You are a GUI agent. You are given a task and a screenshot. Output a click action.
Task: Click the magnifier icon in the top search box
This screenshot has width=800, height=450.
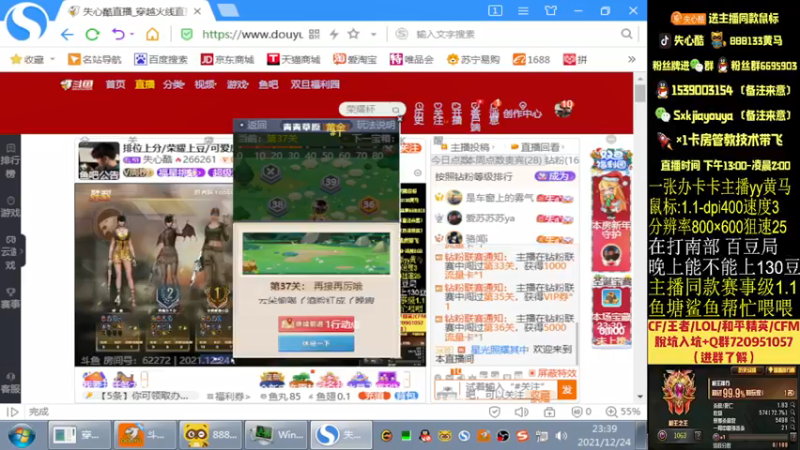627,34
